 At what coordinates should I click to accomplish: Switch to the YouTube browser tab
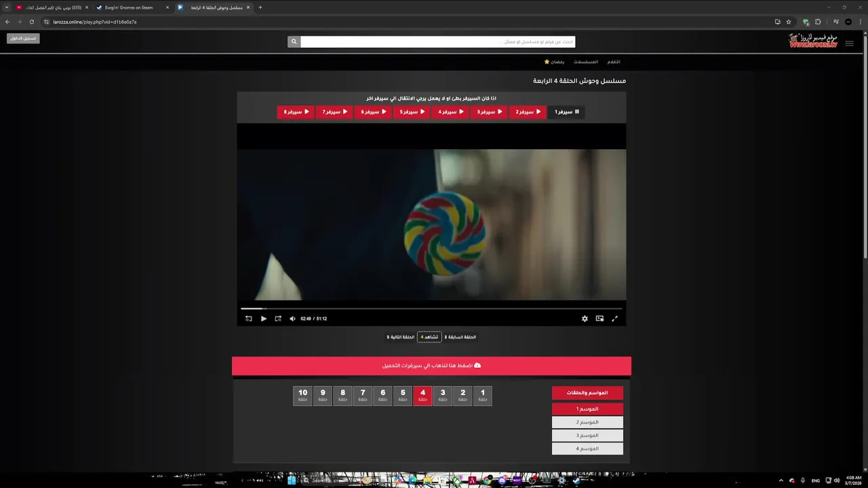[x=52, y=7]
